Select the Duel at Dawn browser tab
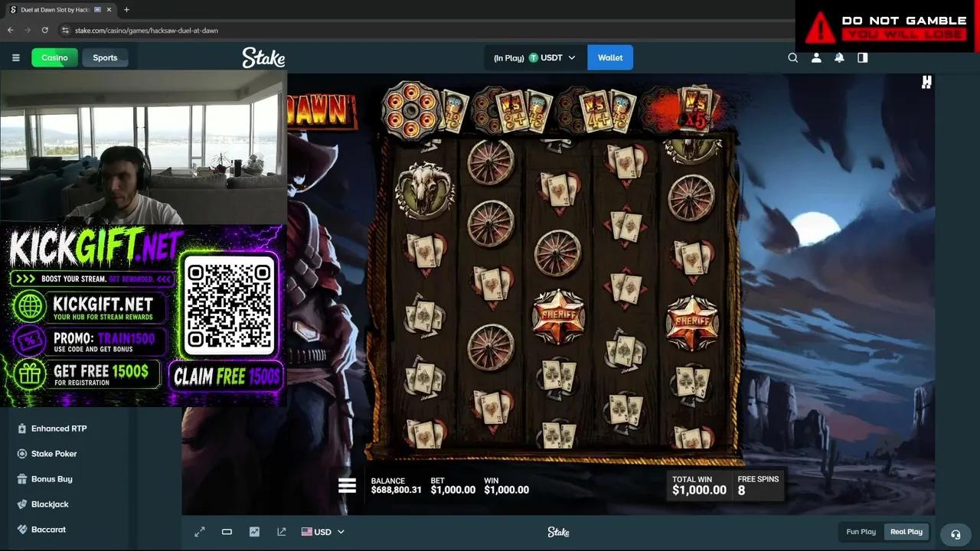The height and width of the screenshot is (551, 980). coord(61,10)
